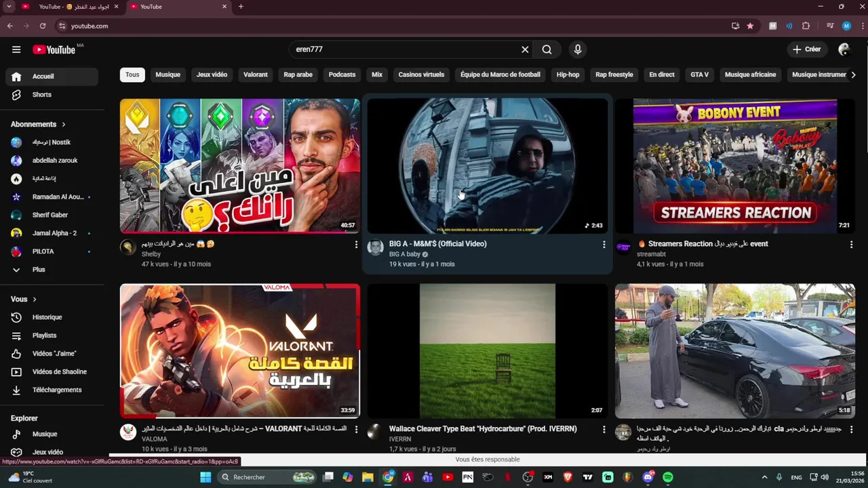This screenshot has width=868, height=488.
Task: Select the Jeux vidéo filter chip
Action: click(x=212, y=75)
